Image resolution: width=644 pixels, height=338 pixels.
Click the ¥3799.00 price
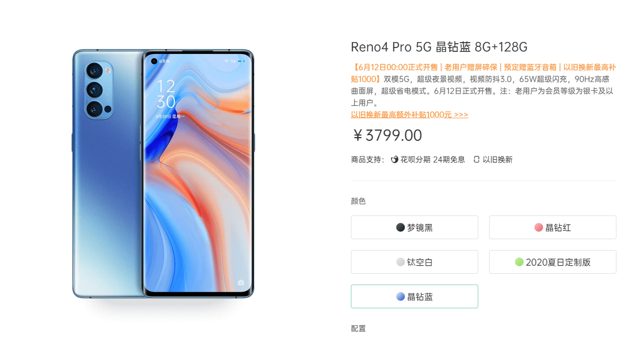[x=387, y=136]
